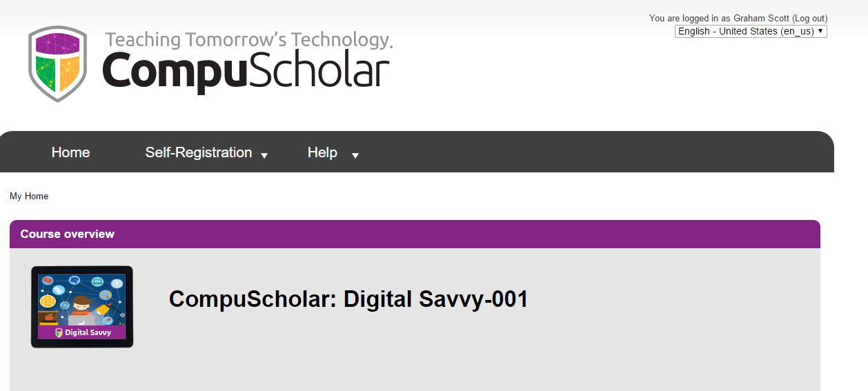The height and width of the screenshot is (391, 868).
Task: Expand the Self-Registration menu arrow
Action: coord(264,156)
